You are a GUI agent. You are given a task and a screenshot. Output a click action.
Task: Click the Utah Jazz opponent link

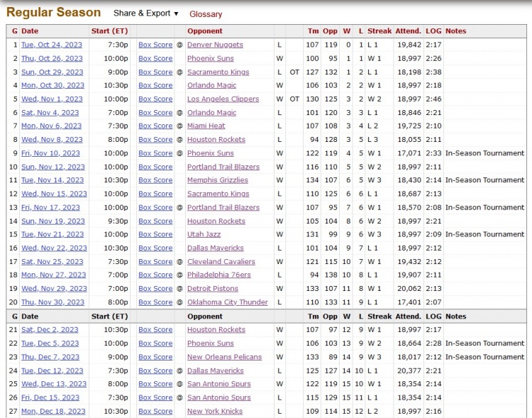[x=204, y=234]
